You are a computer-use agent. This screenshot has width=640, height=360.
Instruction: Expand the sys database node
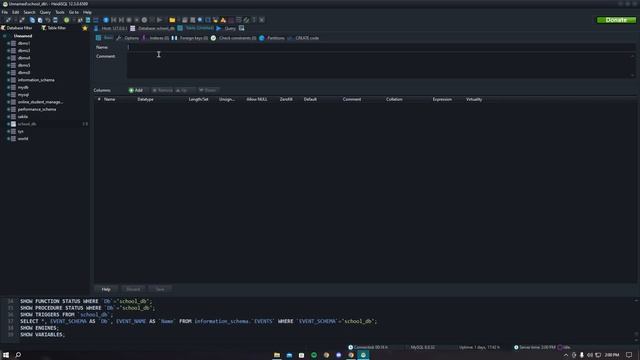(x=8, y=131)
